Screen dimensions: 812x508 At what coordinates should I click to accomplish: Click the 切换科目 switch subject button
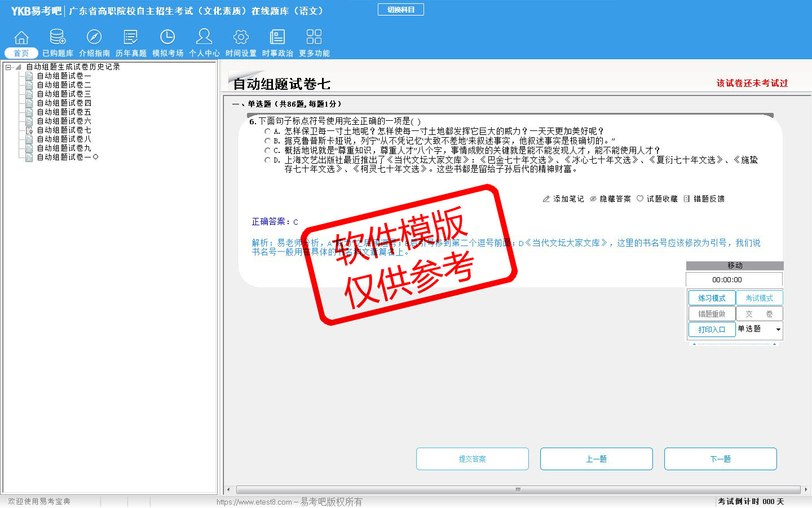[x=400, y=10]
